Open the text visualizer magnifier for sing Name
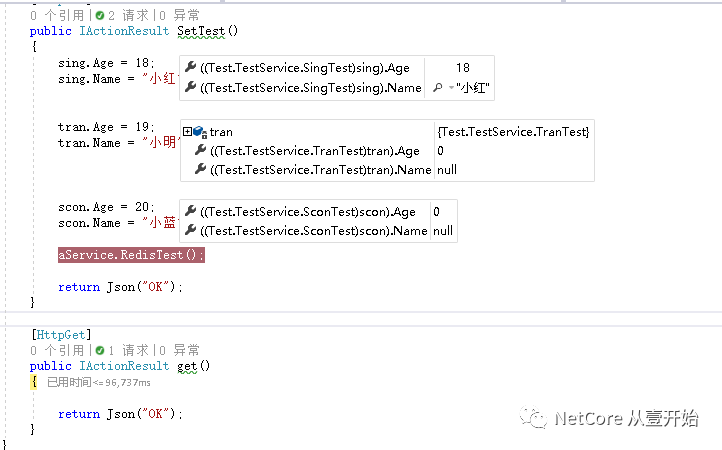The image size is (722, 450). [x=438, y=87]
